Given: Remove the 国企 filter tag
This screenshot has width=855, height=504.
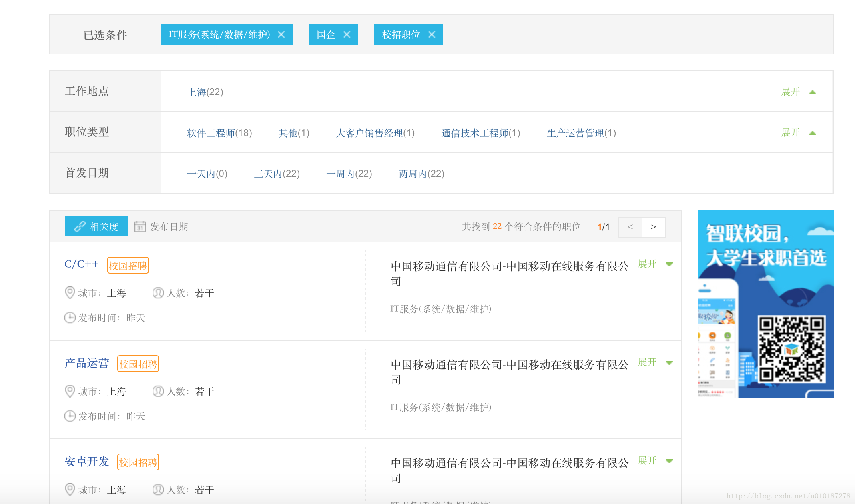Looking at the screenshot, I should (x=347, y=35).
